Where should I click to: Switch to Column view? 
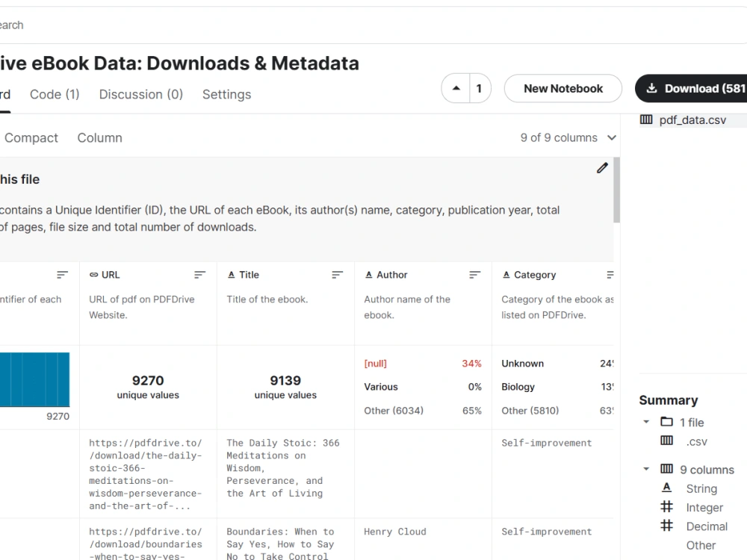point(99,138)
